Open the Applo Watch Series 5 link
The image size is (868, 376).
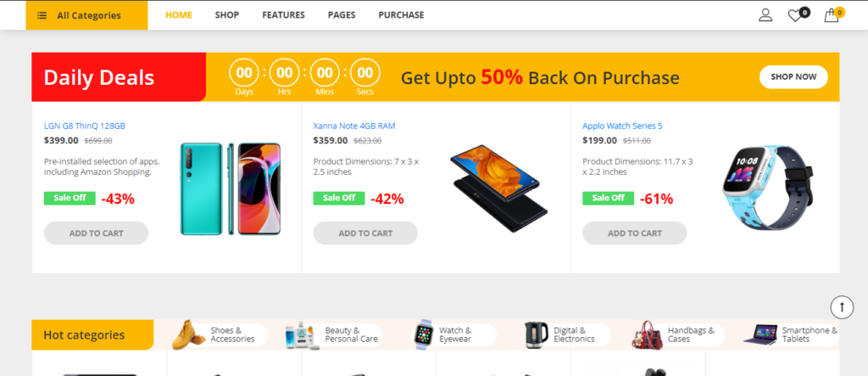coord(622,126)
